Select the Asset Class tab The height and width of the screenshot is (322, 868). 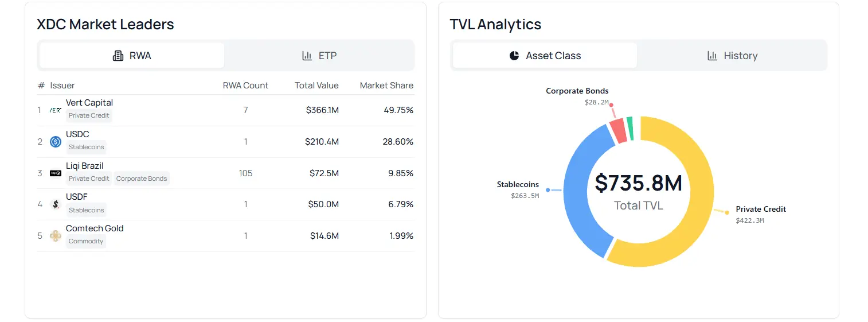pyautogui.click(x=545, y=56)
